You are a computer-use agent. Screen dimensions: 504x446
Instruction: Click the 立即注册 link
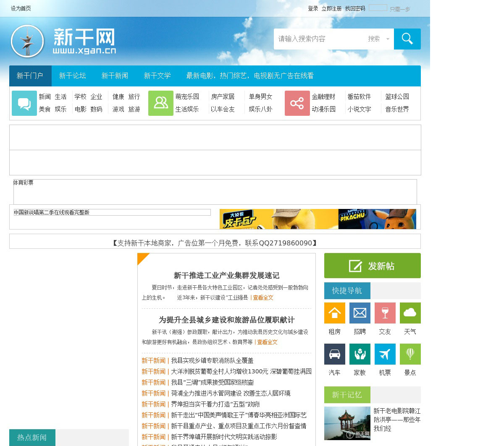pos(331,8)
